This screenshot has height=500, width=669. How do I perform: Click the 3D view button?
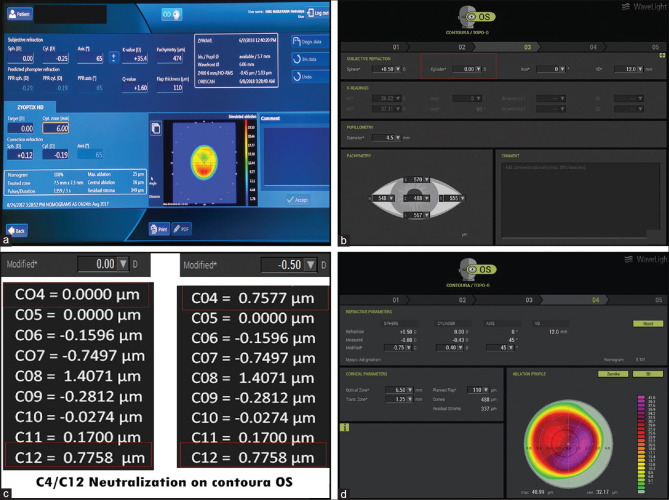click(648, 374)
